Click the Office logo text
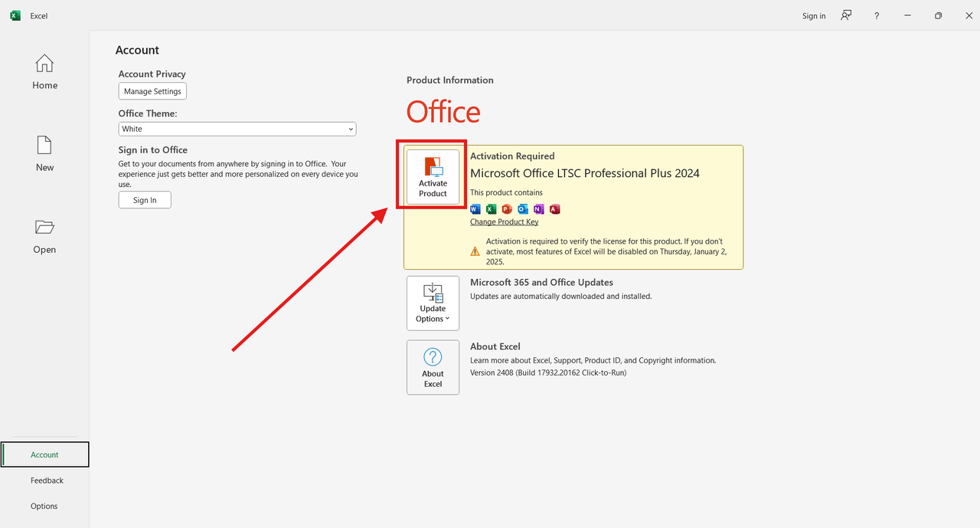The height and width of the screenshot is (528, 980). tap(443, 112)
